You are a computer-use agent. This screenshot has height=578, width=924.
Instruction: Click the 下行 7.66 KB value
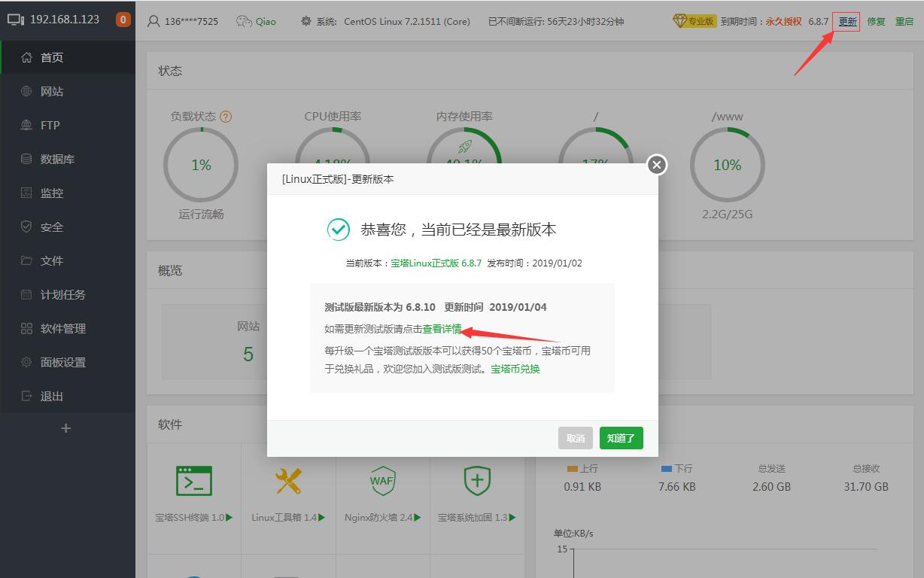(x=677, y=487)
